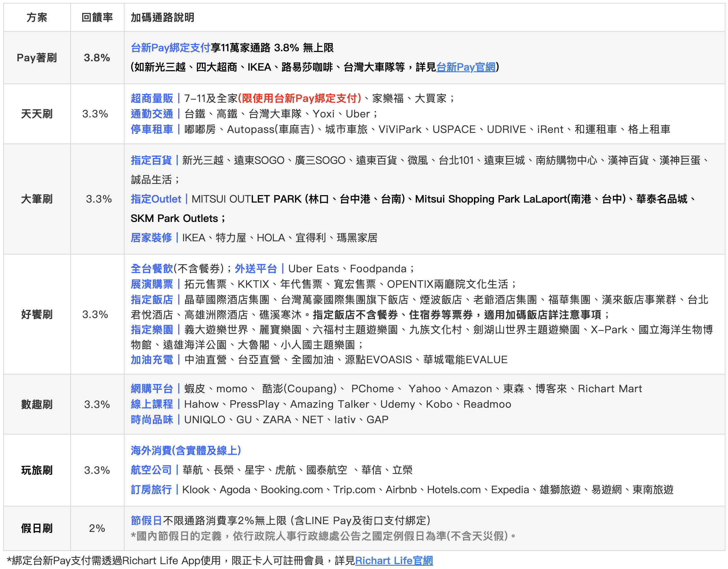
Task: Click the 指定Outlet category label
Action: tap(156, 199)
